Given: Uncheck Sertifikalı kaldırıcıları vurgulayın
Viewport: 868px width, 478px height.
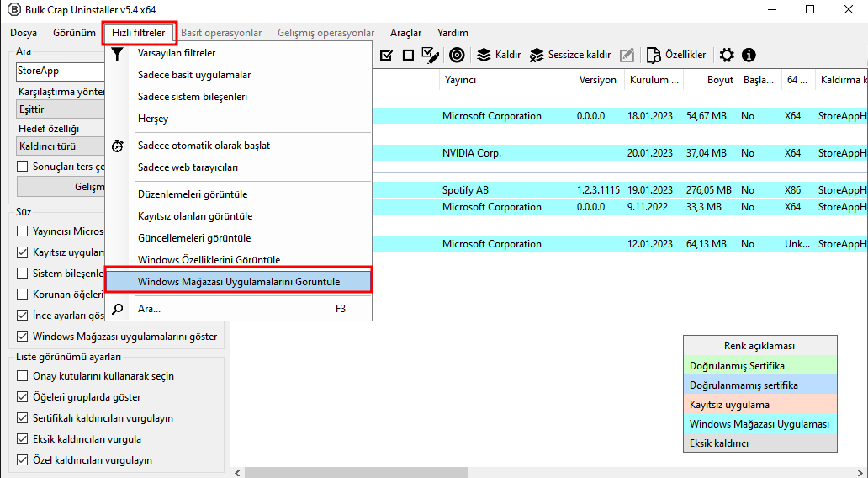Looking at the screenshot, I should pos(22,418).
